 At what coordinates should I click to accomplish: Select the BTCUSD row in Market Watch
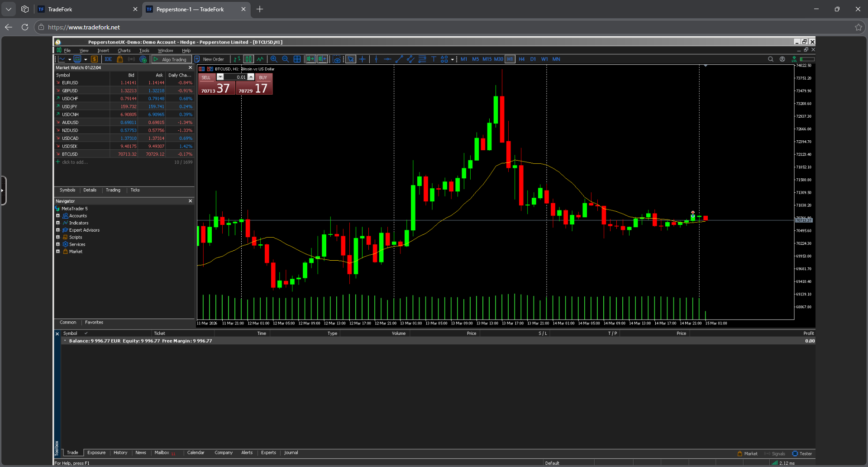tap(124, 154)
